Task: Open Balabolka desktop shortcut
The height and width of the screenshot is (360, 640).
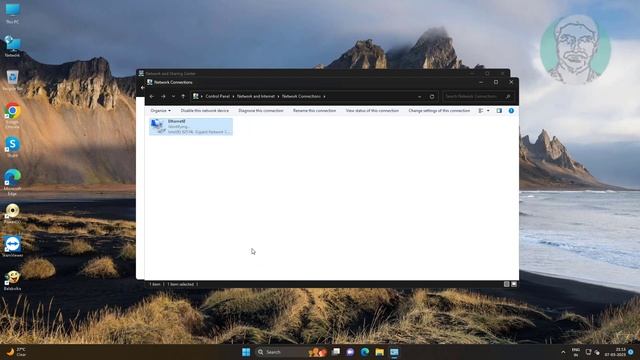Action: [13, 280]
